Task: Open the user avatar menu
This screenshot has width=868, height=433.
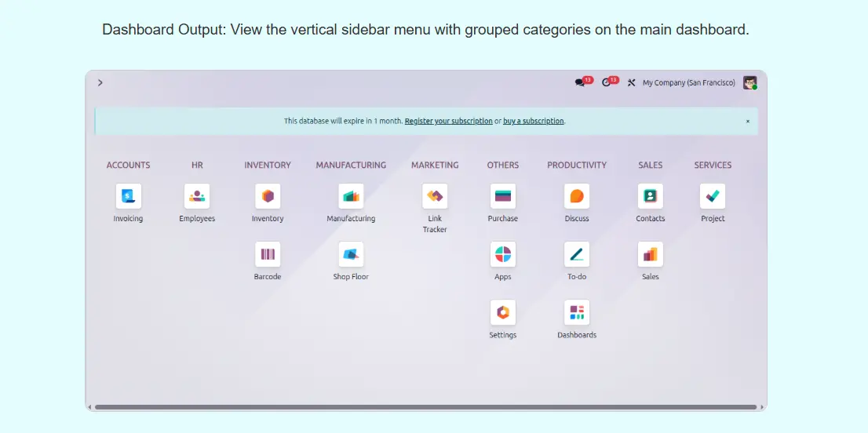Action: pos(750,82)
